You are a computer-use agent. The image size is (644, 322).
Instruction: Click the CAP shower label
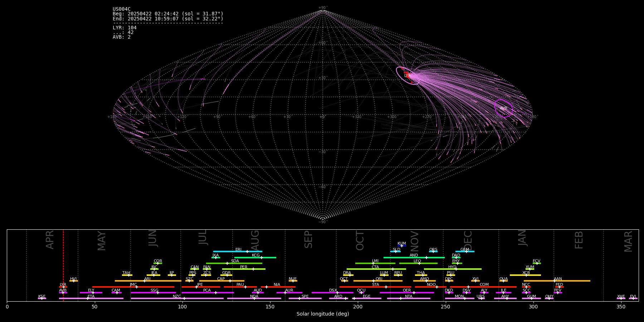tap(221, 279)
